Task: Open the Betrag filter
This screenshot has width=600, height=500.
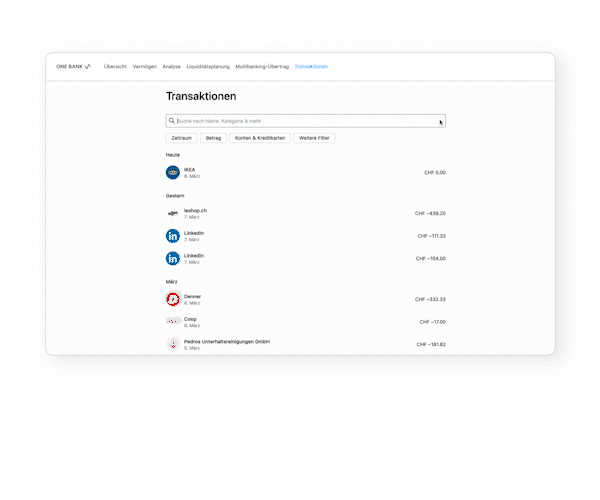Action: tap(214, 138)
